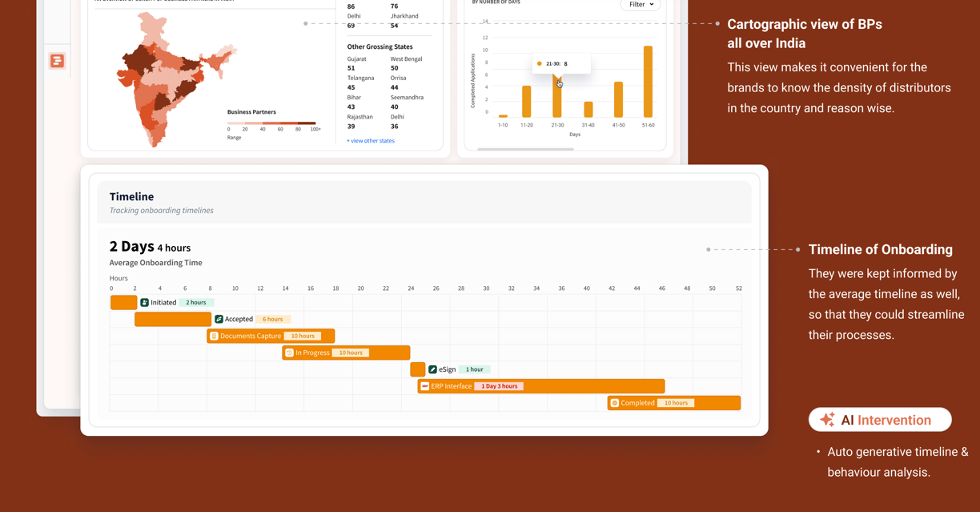This screenshot has width=980, height=512.
Task: Click the ERP Interface timeline bar
Action: [x=541, y=386]
